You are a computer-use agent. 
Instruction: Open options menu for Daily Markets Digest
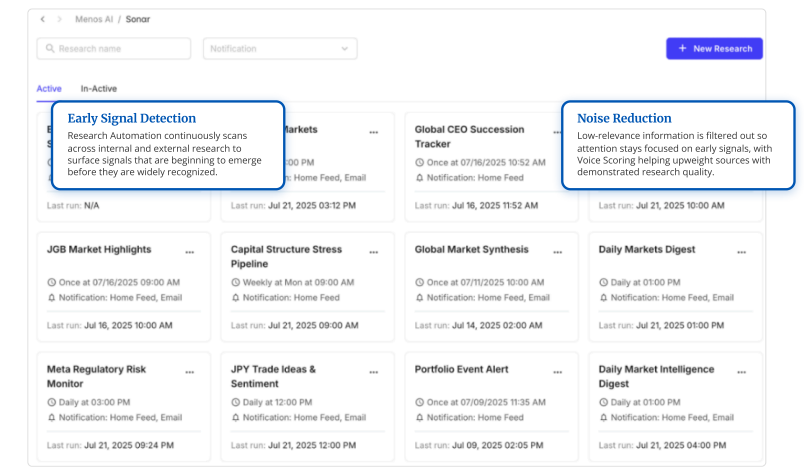coord(741,252)
